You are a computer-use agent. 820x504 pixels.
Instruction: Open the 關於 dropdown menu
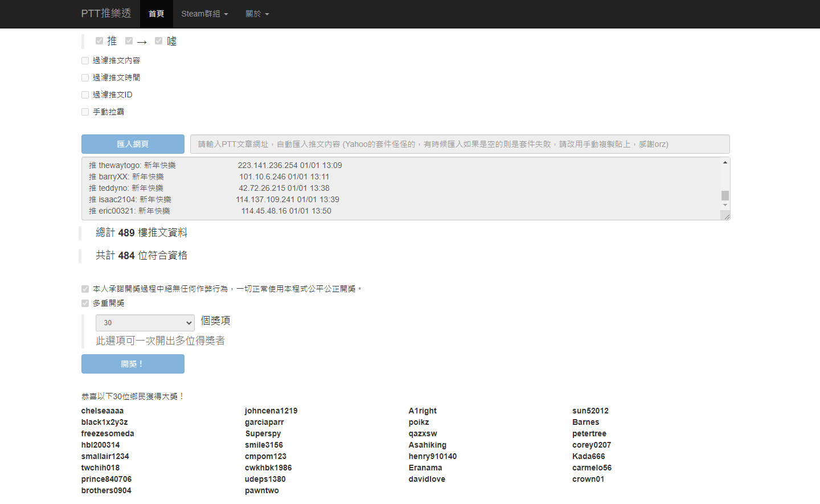[257, 14]
